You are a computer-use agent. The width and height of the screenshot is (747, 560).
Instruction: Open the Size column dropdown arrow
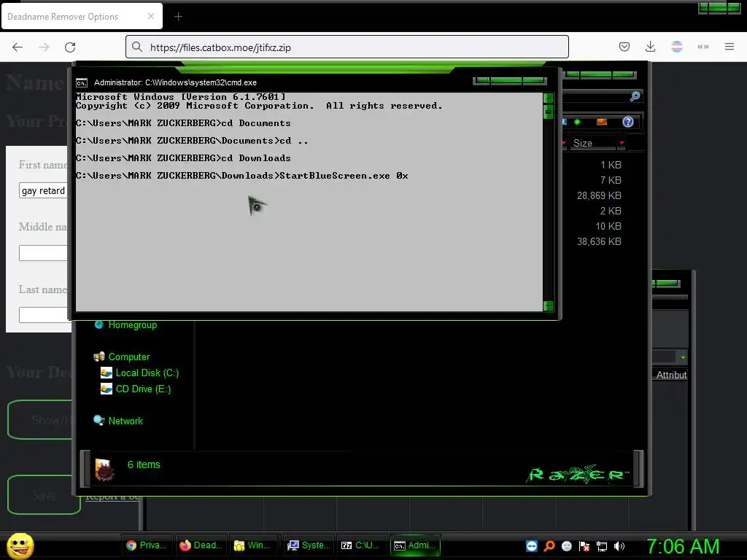[x=622, y=143]
